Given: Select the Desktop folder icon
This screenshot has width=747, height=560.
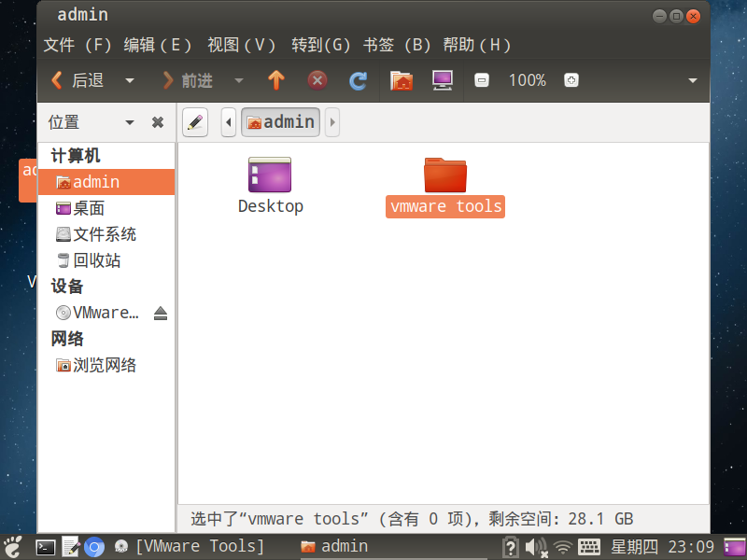Looking at the screenshot, I should [270, 175].
